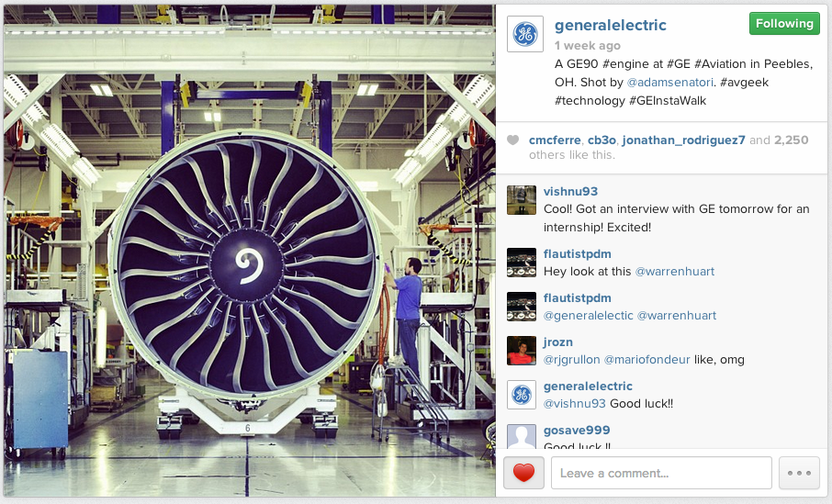Click the GE logo profile picture at top
This screenshot has height=504, width=832.
pyautogui.click(x=525, y=34)
